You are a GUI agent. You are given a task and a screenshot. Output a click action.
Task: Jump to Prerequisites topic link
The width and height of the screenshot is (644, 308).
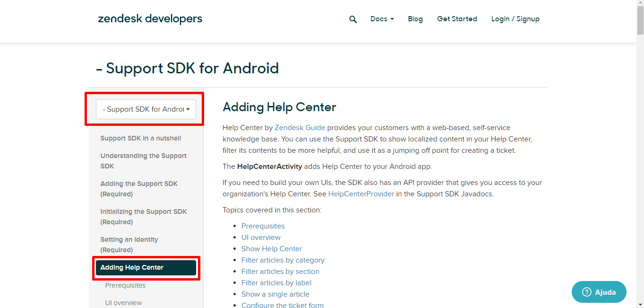pyautogui.click(x=263, y=226)
